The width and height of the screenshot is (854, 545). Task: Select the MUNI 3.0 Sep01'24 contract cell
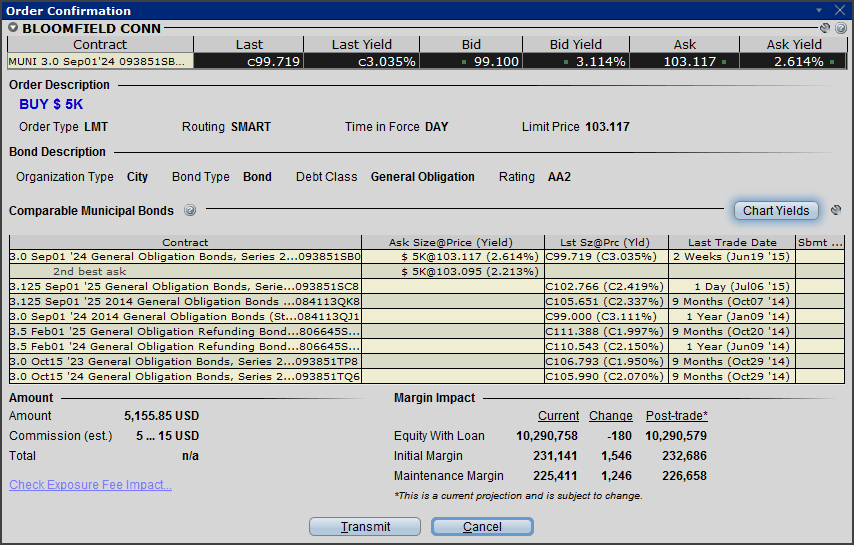click(x=98, y=61)
